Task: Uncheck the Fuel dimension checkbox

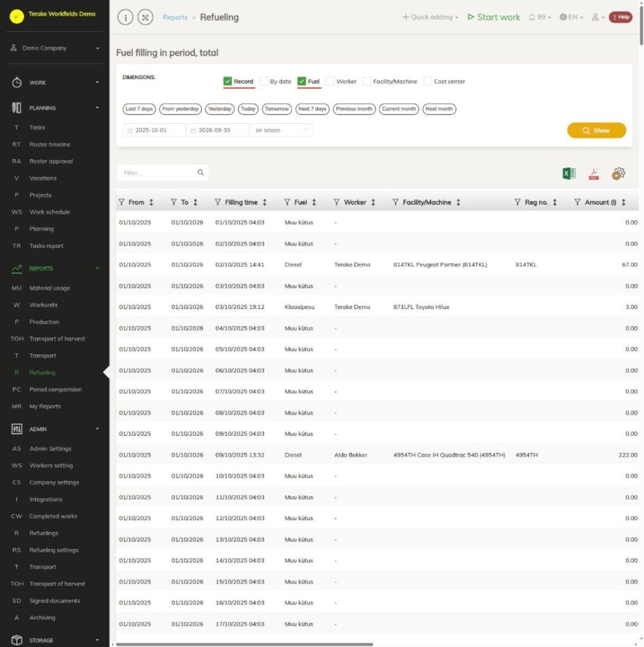Action: [301, 82]
